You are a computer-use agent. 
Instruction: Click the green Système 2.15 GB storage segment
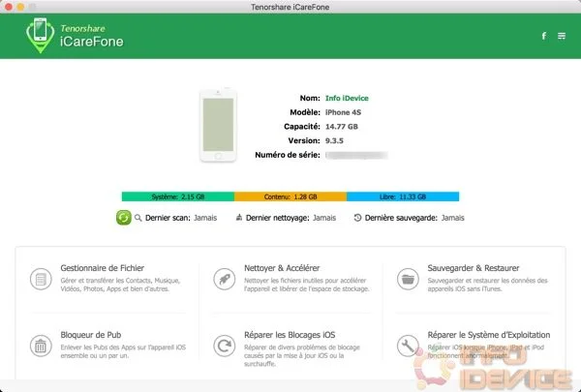point(178,196)
